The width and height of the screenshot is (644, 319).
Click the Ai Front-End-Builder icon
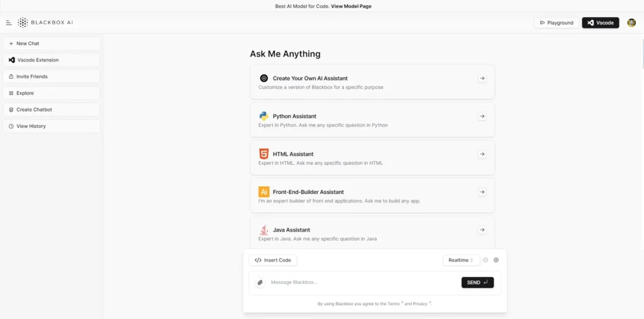tap(264, 192)
